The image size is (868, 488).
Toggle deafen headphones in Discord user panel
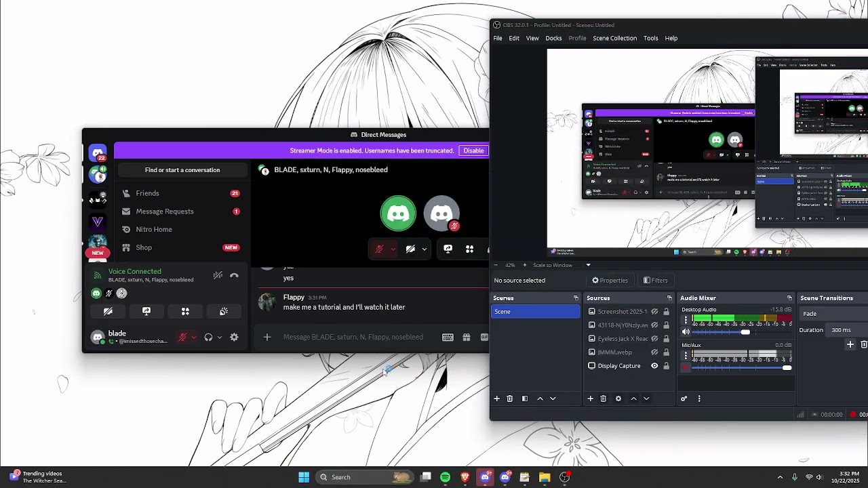[208, 337]
